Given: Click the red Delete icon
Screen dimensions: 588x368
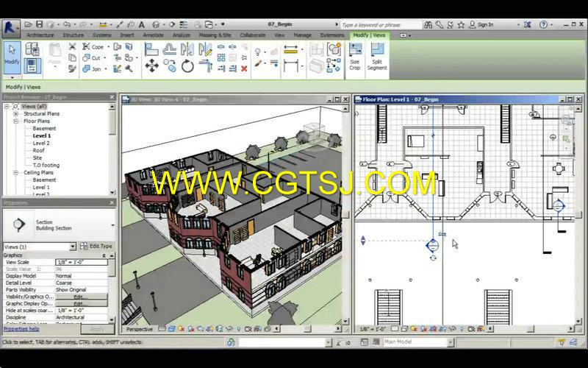Looking at the screenshot, I should click(244, 68).
